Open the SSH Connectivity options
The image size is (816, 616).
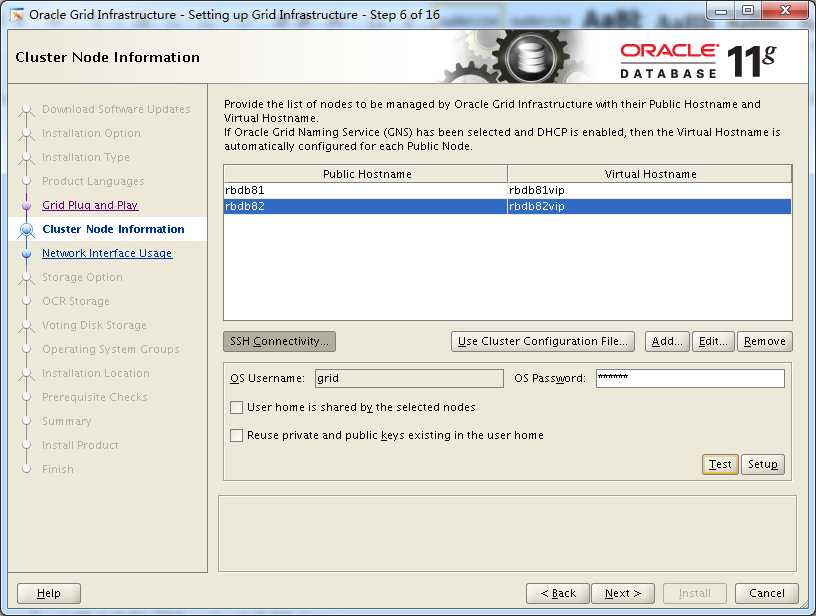tap(279, 341)
